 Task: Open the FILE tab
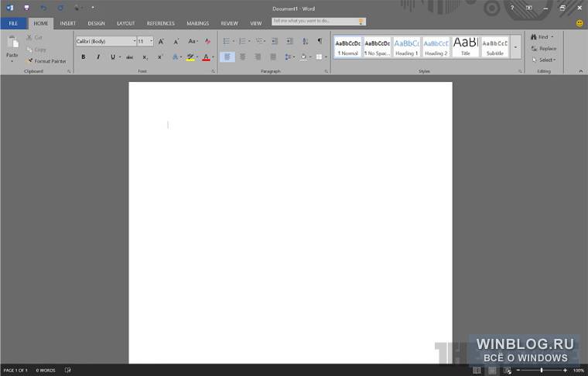pyautogui.click(x=13, y=23)
